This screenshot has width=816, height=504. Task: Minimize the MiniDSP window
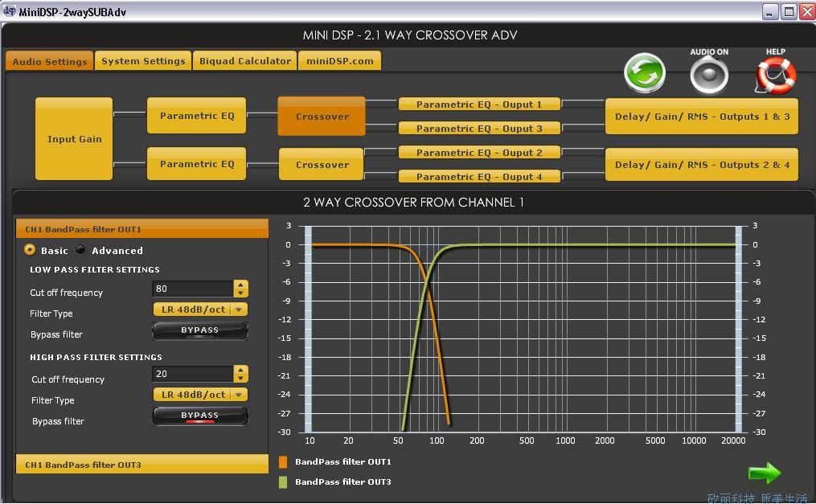click(770, 11)
